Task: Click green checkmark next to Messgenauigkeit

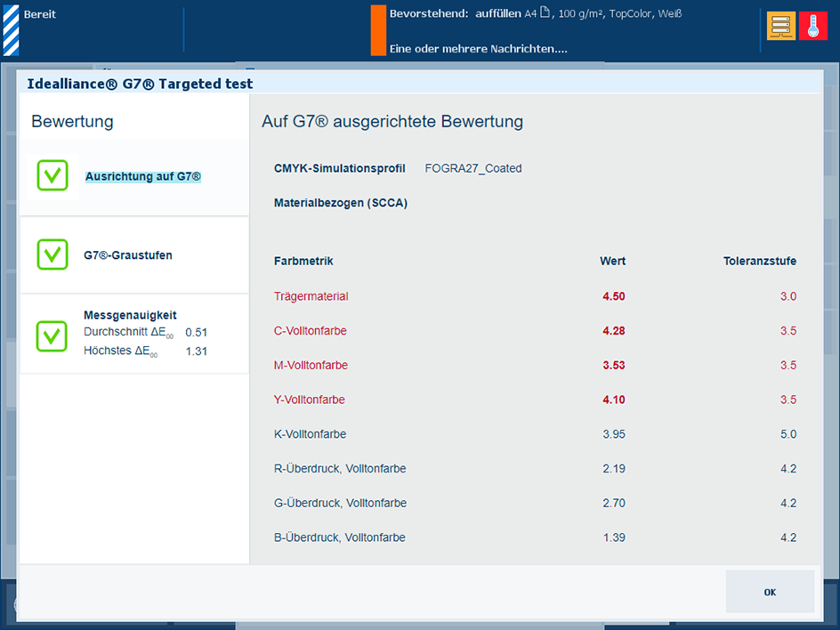Action: point(52,336)
